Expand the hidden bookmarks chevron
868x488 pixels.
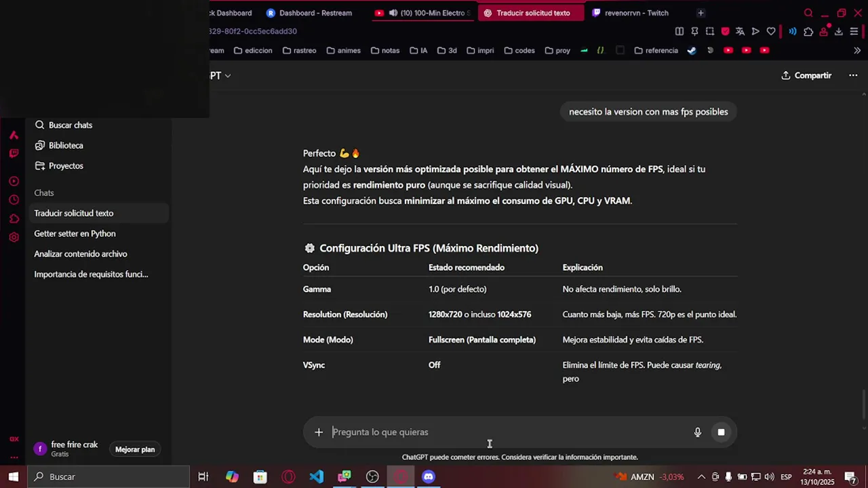[x=857, y=50]
